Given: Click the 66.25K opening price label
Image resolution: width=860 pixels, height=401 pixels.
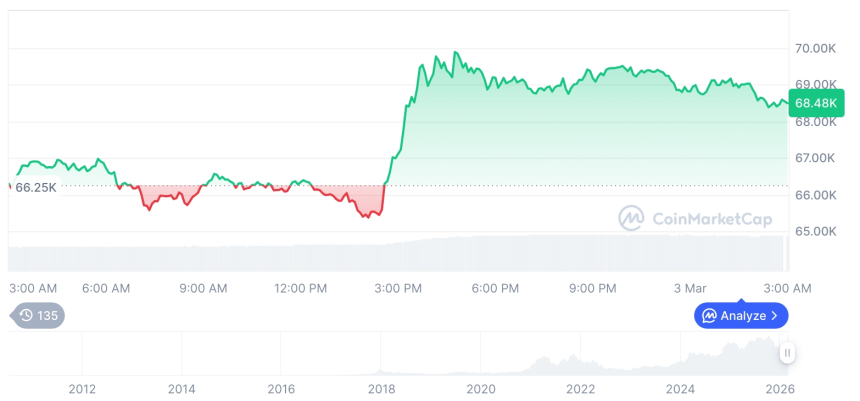Looking at the screenshot, I should click(35, 187).
